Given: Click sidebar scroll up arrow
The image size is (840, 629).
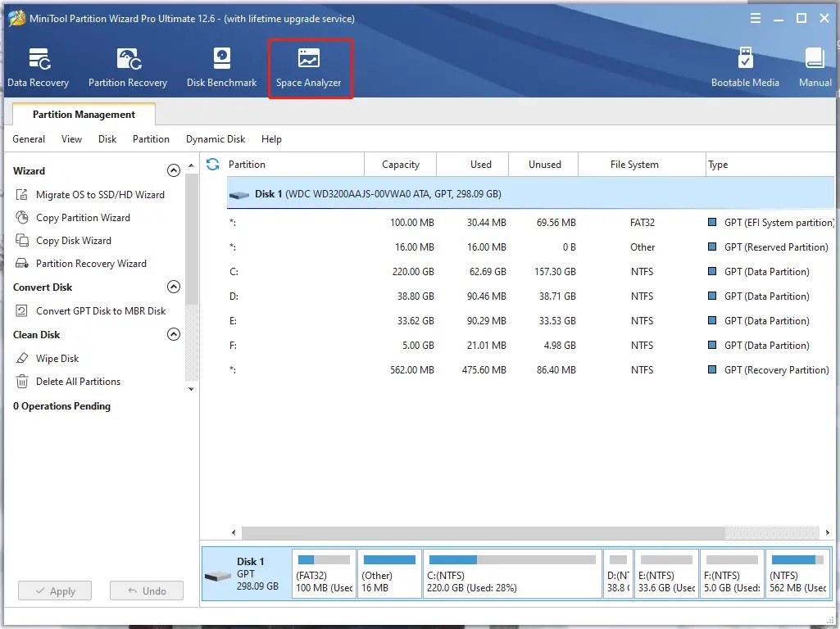Looking at the screenshot, I should (191, 166).
